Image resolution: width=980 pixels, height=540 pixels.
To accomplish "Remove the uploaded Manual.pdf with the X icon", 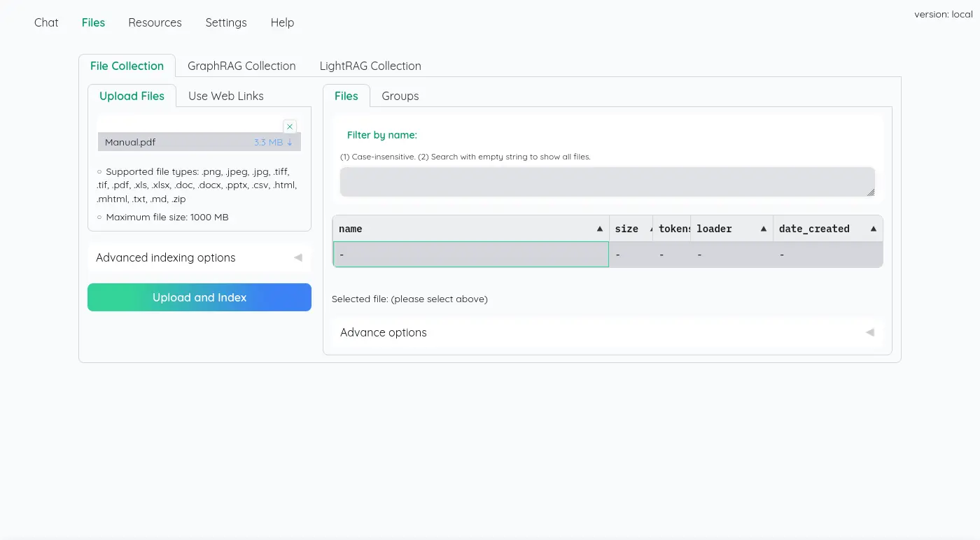I will (x=290, y=127).
